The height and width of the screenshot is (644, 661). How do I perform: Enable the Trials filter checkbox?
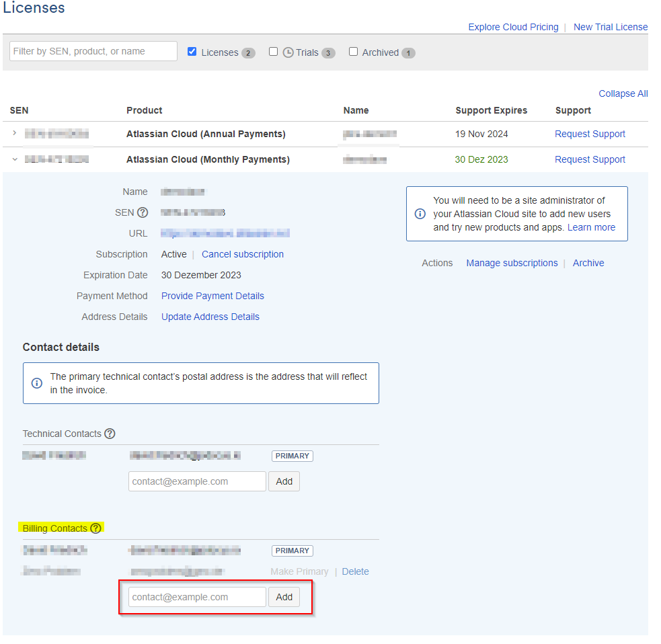coord(273,51)
